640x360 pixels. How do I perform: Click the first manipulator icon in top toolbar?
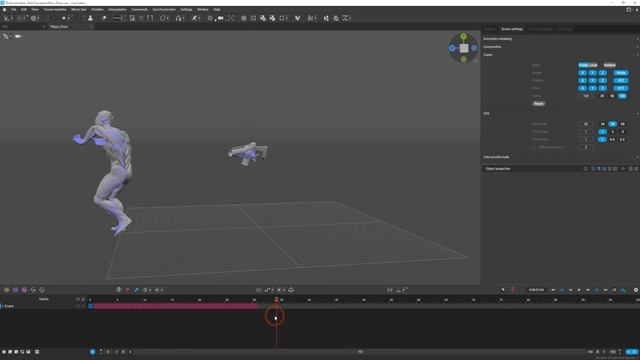7,18
